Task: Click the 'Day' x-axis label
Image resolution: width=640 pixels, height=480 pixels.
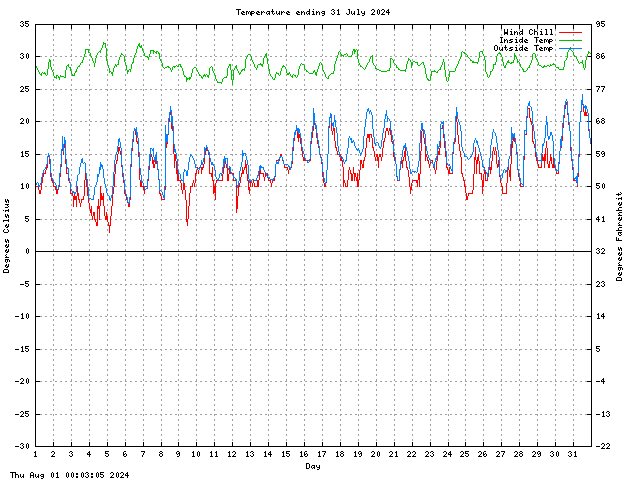Action: point(313,466)
